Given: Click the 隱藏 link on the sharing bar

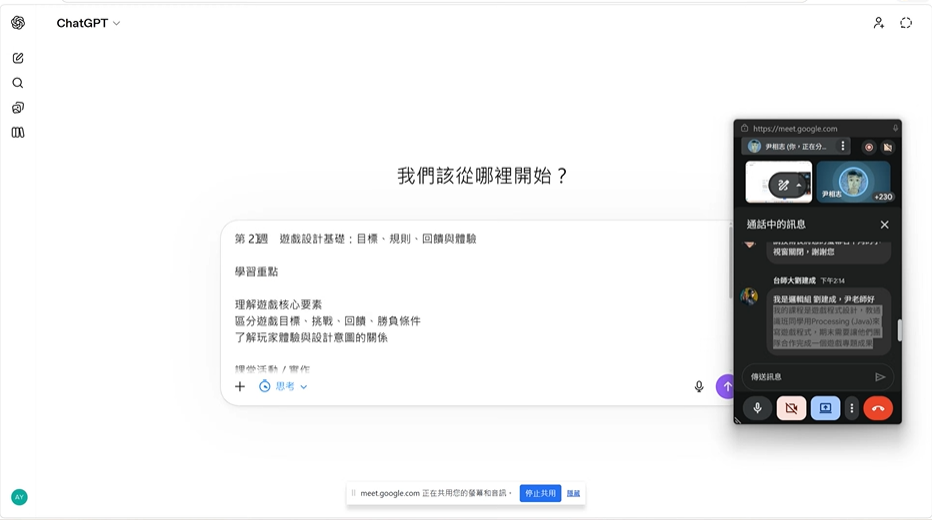Looking at the screenshot, I should pyautogui.click(x=573, y=493).
